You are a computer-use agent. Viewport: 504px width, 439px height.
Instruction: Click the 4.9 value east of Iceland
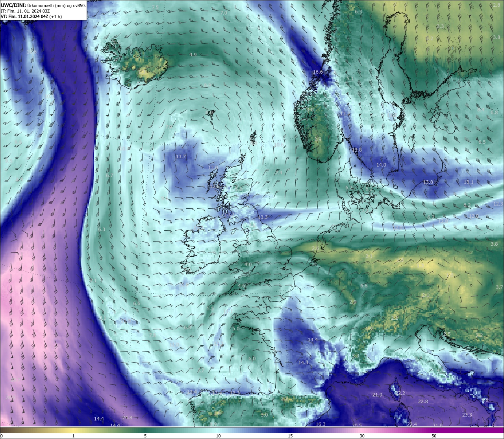point(193,55)
